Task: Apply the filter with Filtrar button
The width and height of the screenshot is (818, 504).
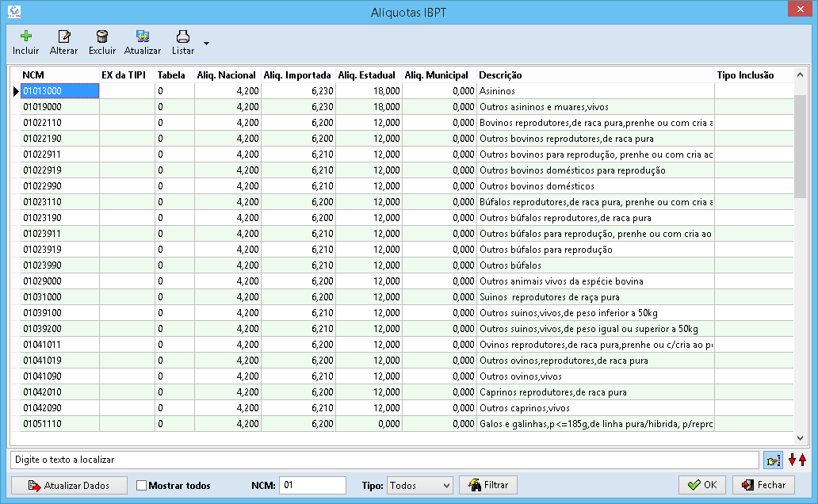Action: click(x=488, y=485)
